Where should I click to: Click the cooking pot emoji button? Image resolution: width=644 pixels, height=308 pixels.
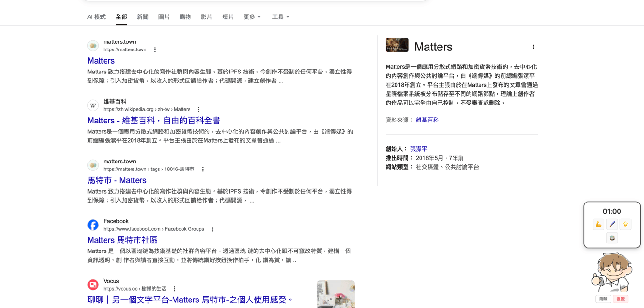click(x=612, y=238)
